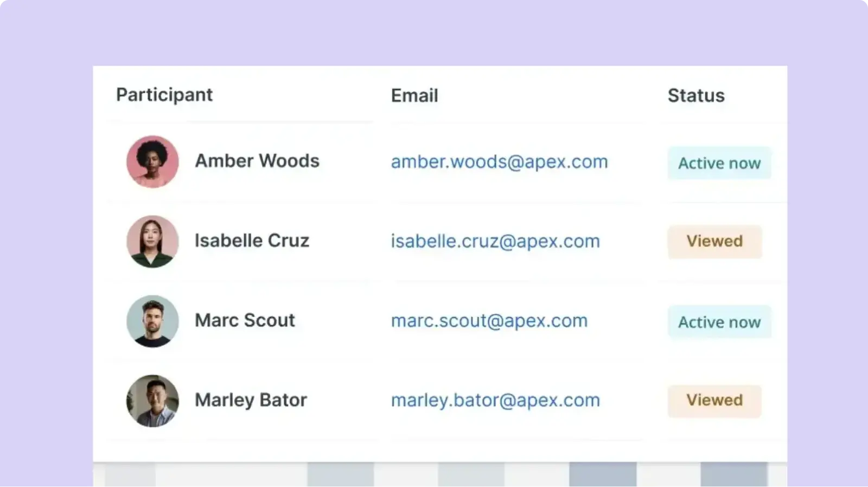Click Isabelle Cruz's Viewed status badge
Viewport: 868px width, 487px height.
[714, 241]
